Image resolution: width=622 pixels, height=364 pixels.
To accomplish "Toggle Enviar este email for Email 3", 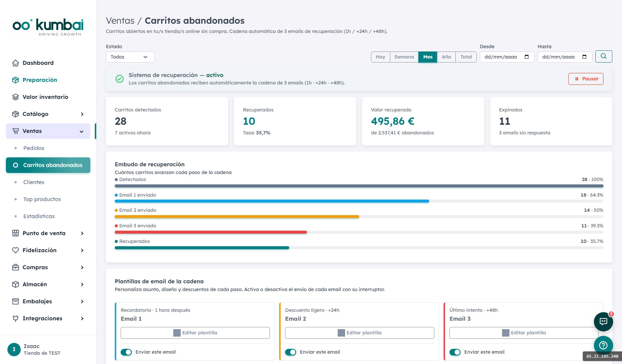I will (455, 352).
